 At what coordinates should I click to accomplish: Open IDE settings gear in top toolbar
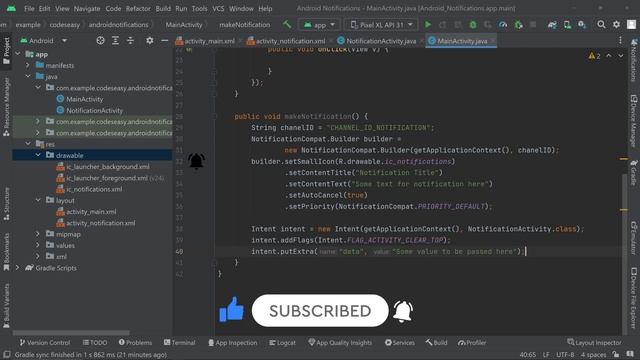click(616, 24)
